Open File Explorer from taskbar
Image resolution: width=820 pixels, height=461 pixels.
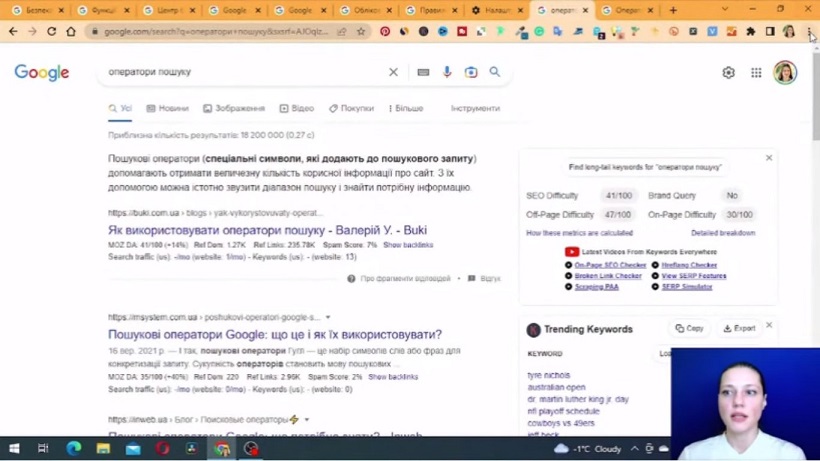tap(103, 448)
